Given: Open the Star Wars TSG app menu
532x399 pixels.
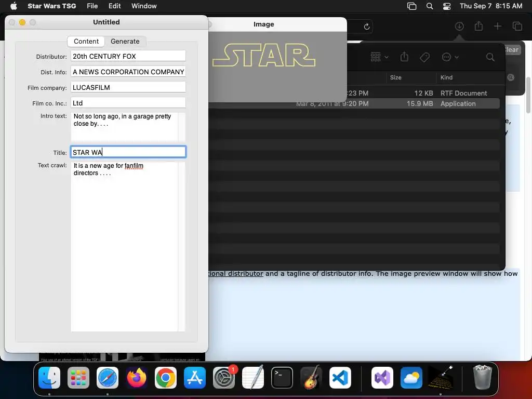Looking at the screenshot, I should coord(51,6).
